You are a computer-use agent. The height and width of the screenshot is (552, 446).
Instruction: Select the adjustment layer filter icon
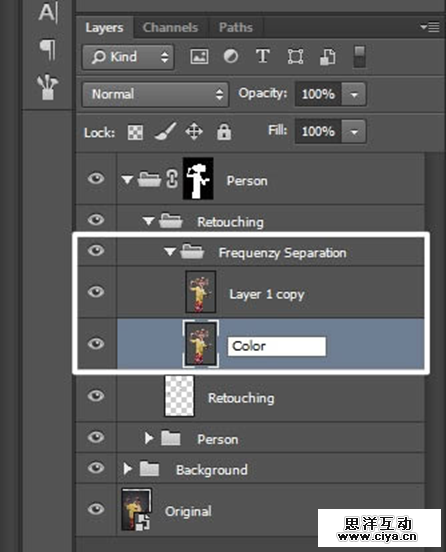coord(231,56)
